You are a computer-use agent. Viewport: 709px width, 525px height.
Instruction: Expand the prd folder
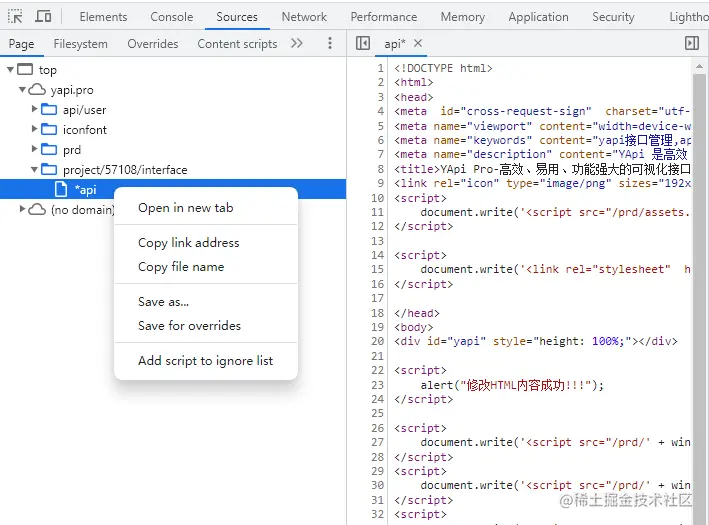(x=34, y=149)
